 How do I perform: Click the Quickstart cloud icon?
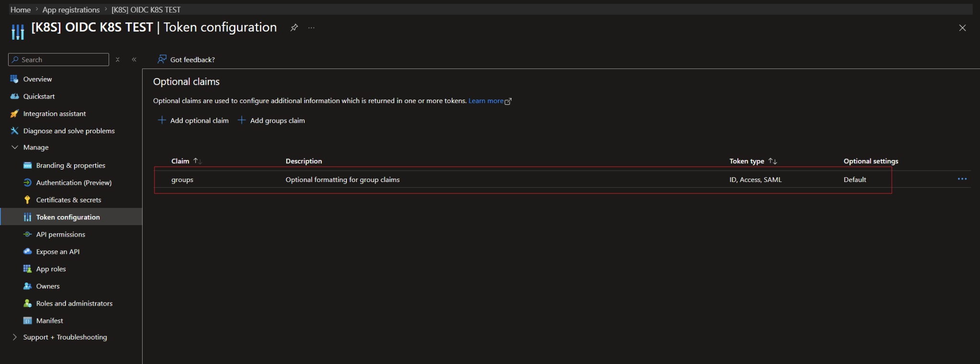pos(14,96)
